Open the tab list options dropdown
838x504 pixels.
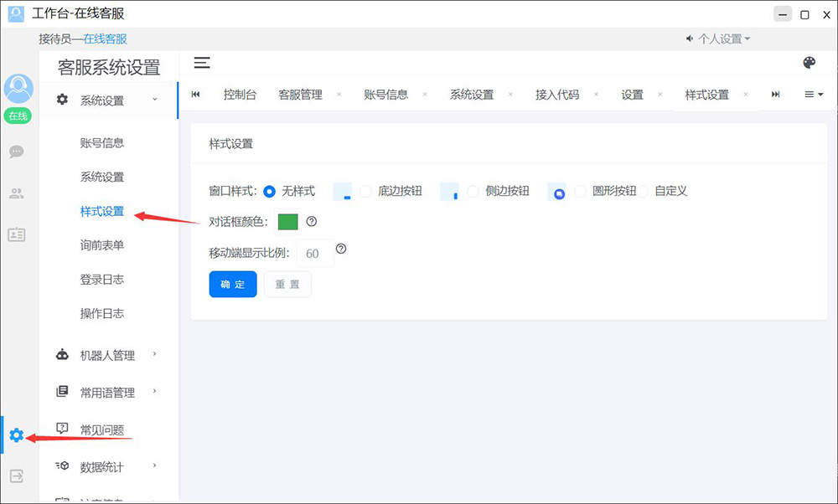pos(814,95)
